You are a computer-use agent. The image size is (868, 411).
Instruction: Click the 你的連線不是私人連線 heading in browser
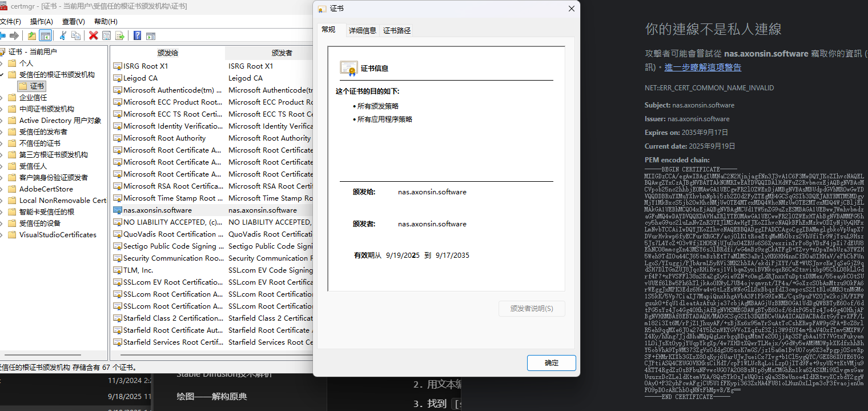713,29
